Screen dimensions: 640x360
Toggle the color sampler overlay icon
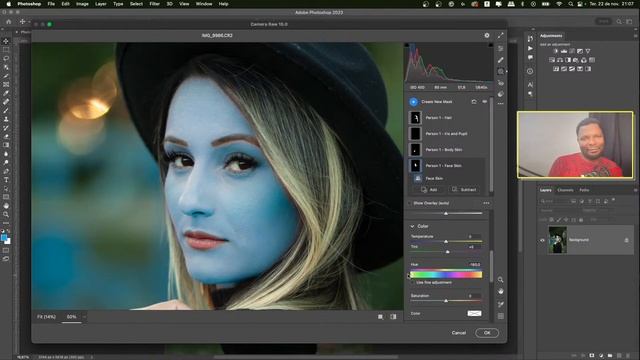(x=500, y=304)
